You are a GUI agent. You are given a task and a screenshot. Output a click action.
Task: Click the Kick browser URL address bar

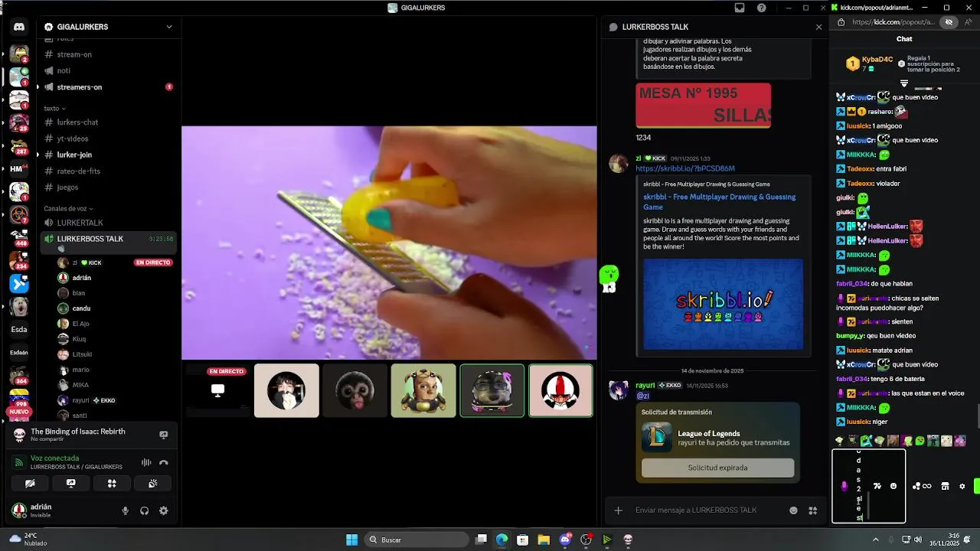tap(893, 22)
